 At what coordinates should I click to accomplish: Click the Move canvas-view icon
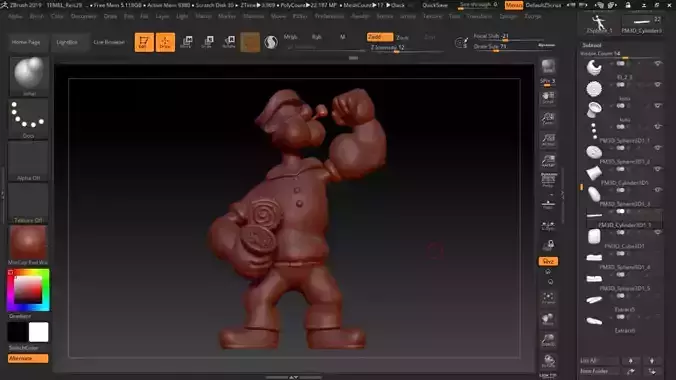tap(548, 319)
